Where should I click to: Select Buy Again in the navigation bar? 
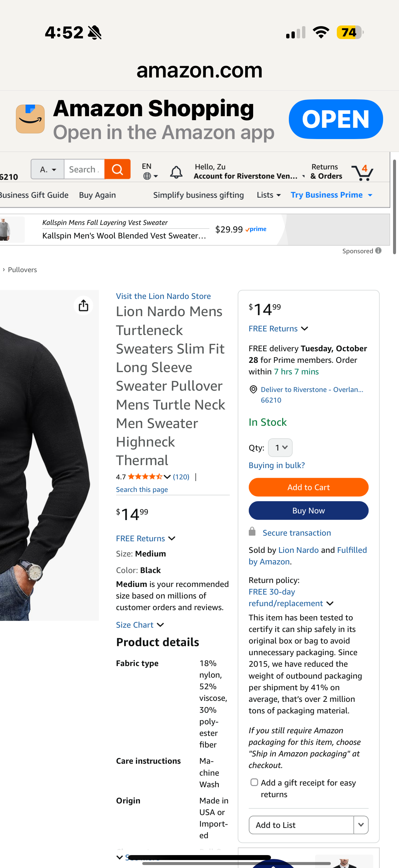(x=97, y=195)
